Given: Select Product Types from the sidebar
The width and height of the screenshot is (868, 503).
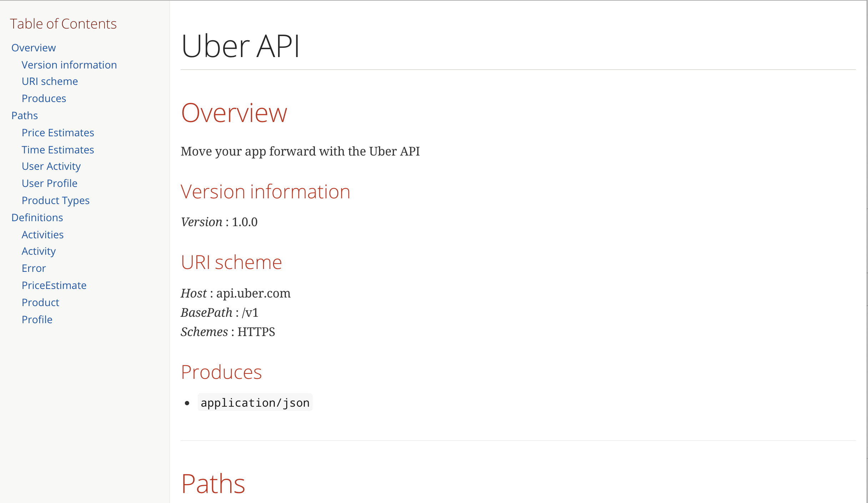Looking at the screenshot, I should click(55, 200).
